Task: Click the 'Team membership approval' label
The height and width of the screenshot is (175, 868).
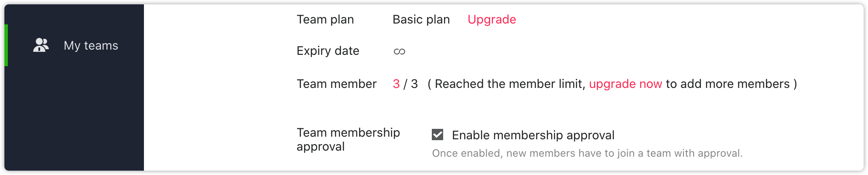Action: point(348,139)
